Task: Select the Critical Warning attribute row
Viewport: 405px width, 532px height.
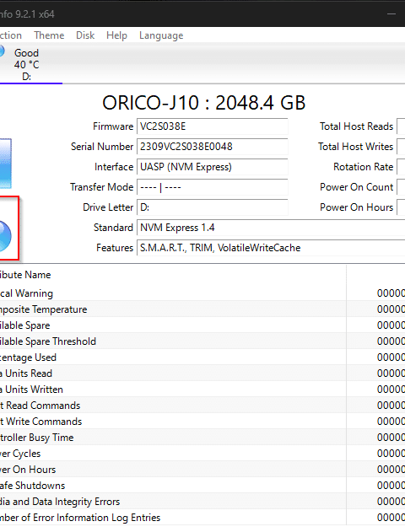Action: coord(202,293)
